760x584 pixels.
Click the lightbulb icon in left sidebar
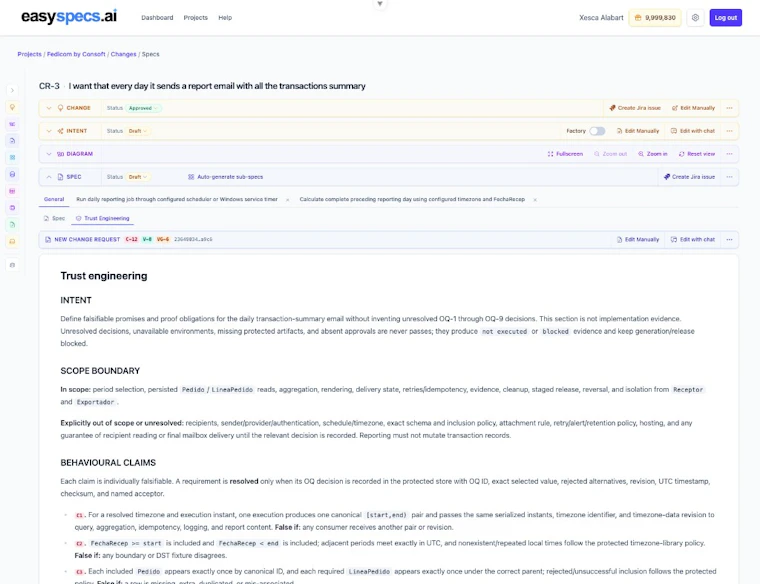[x=13, y=107]
